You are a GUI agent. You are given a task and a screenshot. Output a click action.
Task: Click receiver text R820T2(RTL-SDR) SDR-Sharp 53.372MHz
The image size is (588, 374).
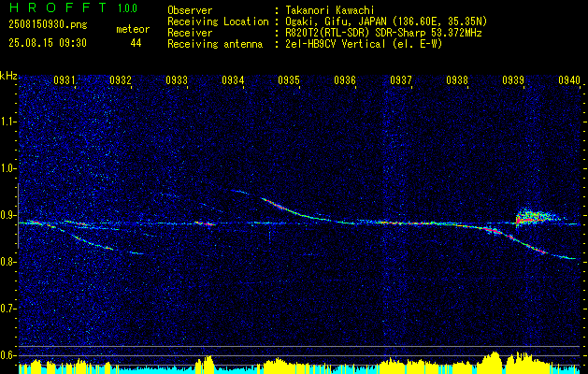(x=383, y=33)
